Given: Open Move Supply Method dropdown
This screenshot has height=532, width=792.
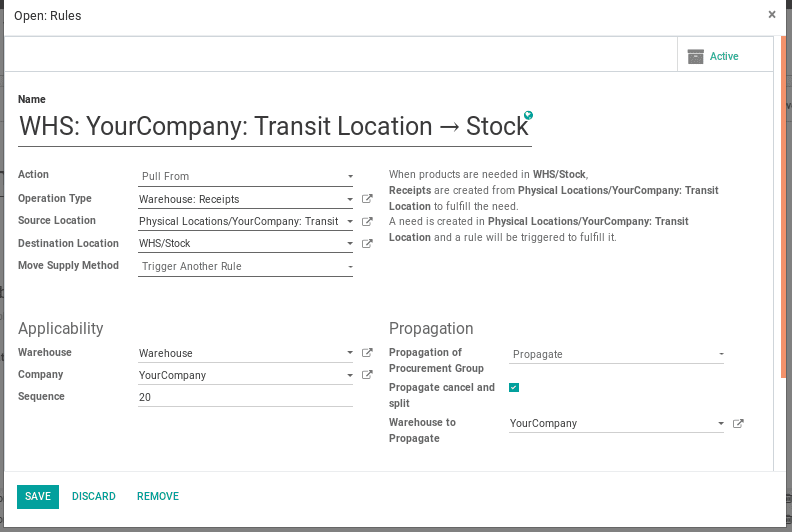Looking at the screenshot, I should pyautogui.click(x=245, y=266).
